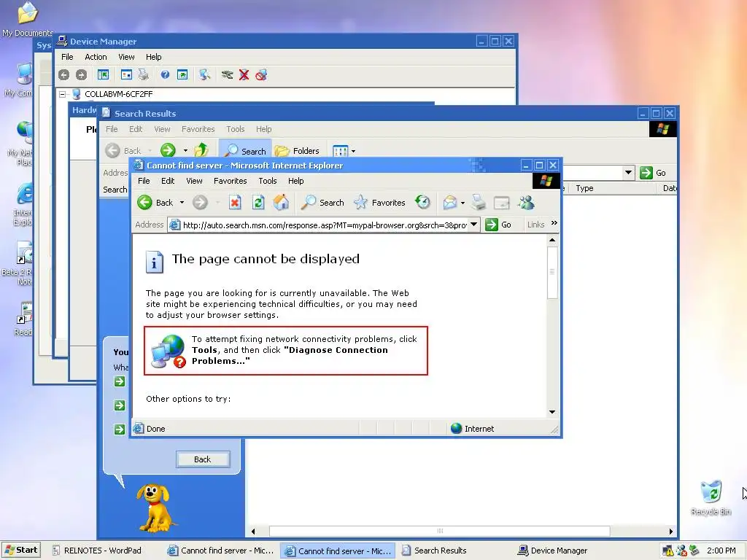Click the Recycle Bin desktop icon

coord(711,497)
